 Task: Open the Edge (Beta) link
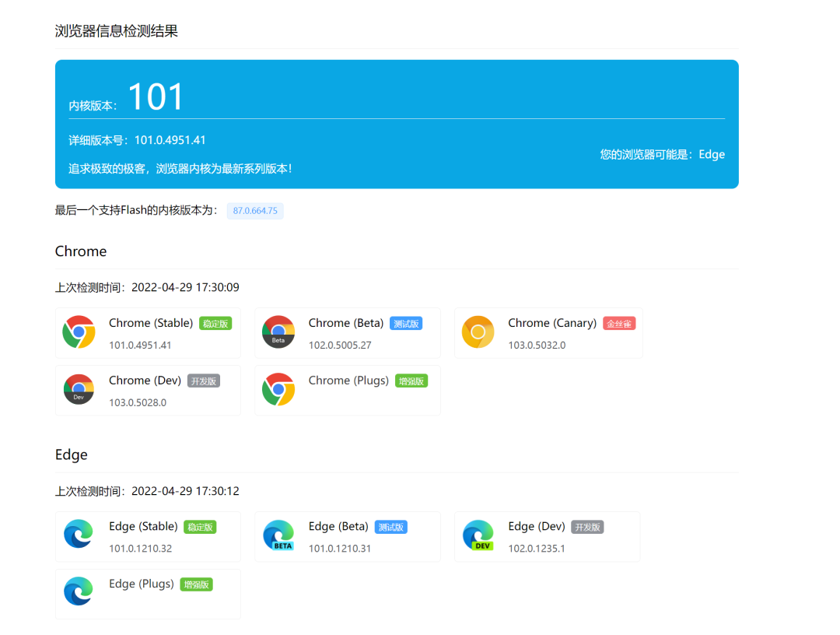tap(338, 527)
